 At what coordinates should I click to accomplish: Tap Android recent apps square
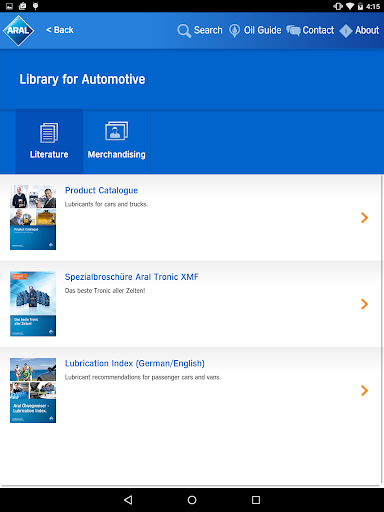click(x=256, y=500)
